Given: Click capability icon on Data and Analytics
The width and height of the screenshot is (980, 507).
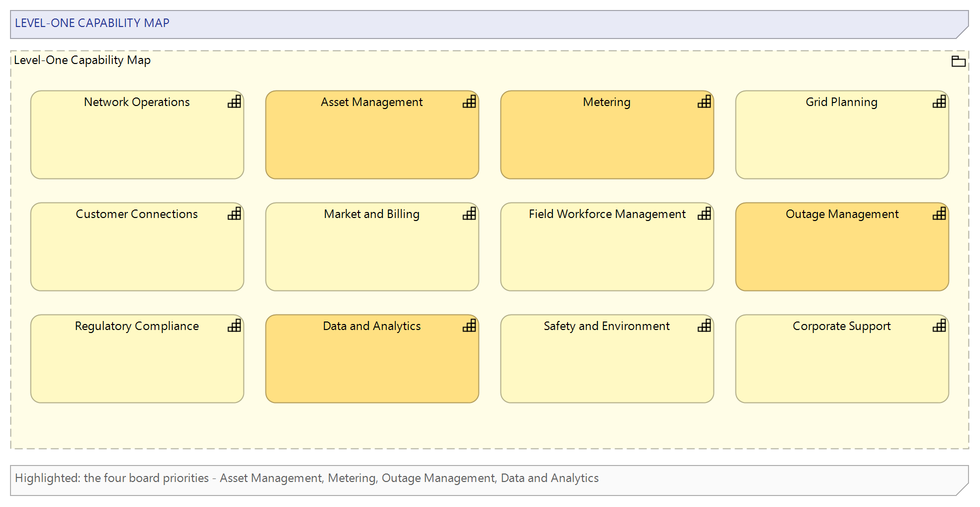Looking at the screenshot, I should click(469, 326).
